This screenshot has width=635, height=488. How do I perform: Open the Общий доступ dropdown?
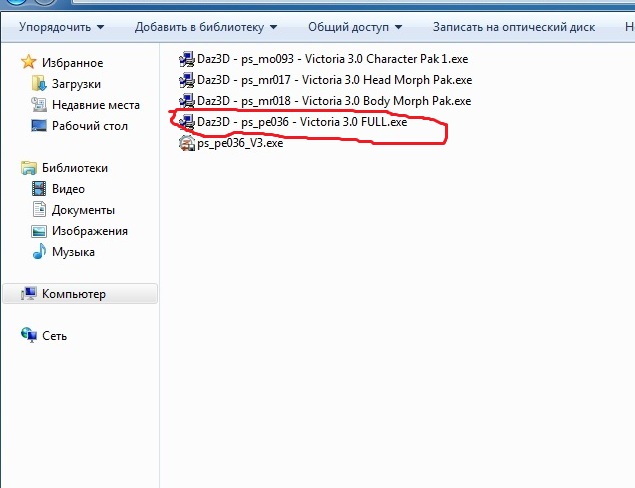point(355,27)
